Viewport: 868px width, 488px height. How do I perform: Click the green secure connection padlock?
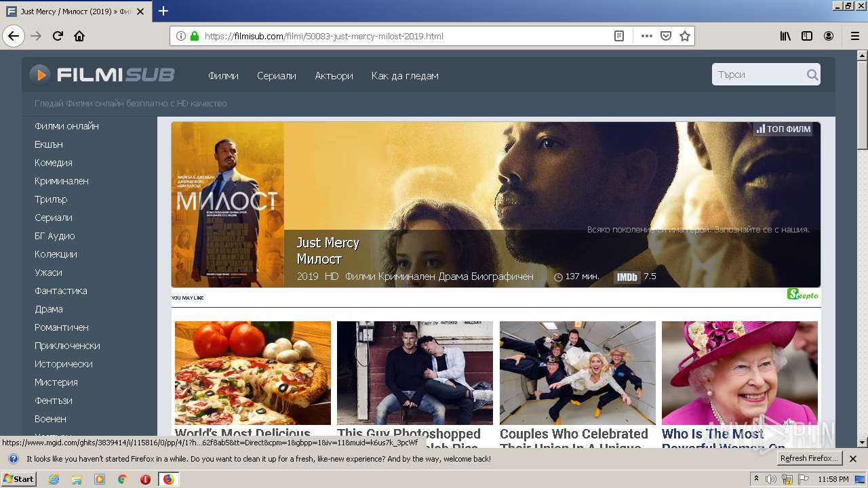click(195, 36)
